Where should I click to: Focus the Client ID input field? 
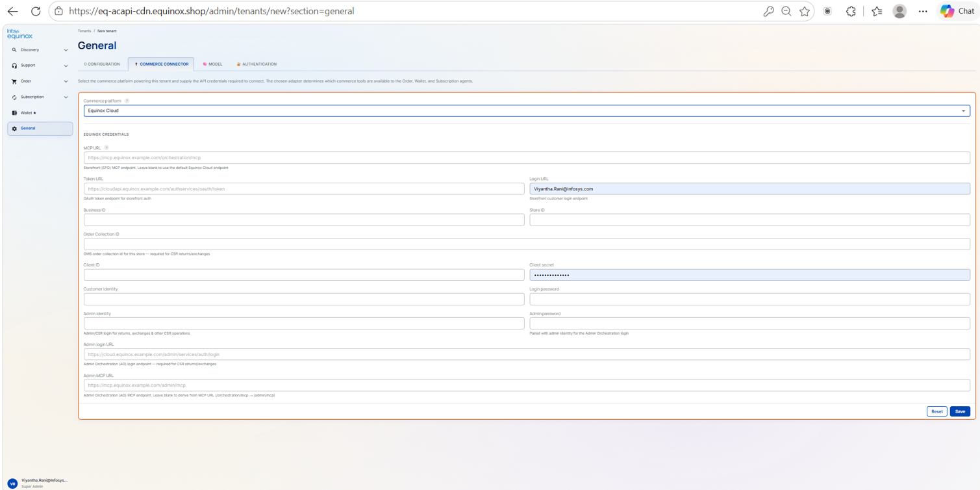pyautogui.click(x=304, y=275)
